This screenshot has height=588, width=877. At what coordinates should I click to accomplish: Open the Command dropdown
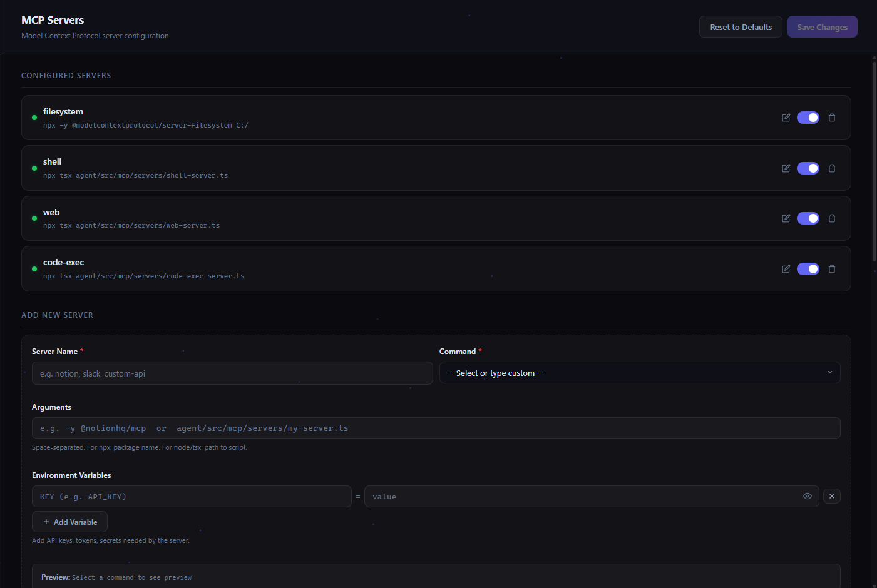tap(640, 373)
